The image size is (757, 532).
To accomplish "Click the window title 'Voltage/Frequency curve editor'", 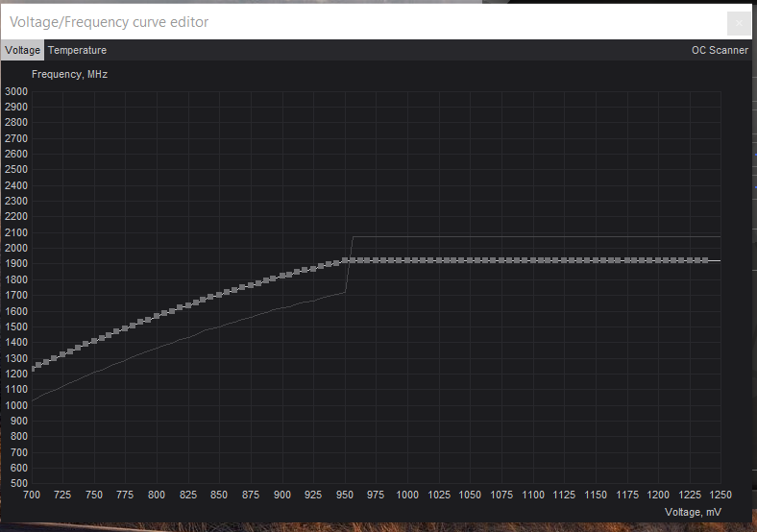I will (110, 22).
